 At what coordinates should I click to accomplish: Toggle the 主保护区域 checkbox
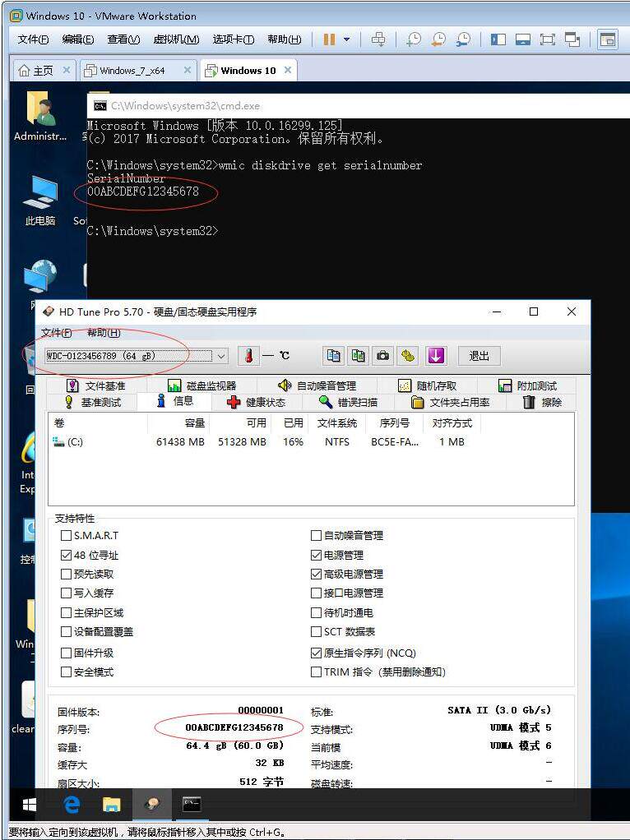click(x=66, y=613)
